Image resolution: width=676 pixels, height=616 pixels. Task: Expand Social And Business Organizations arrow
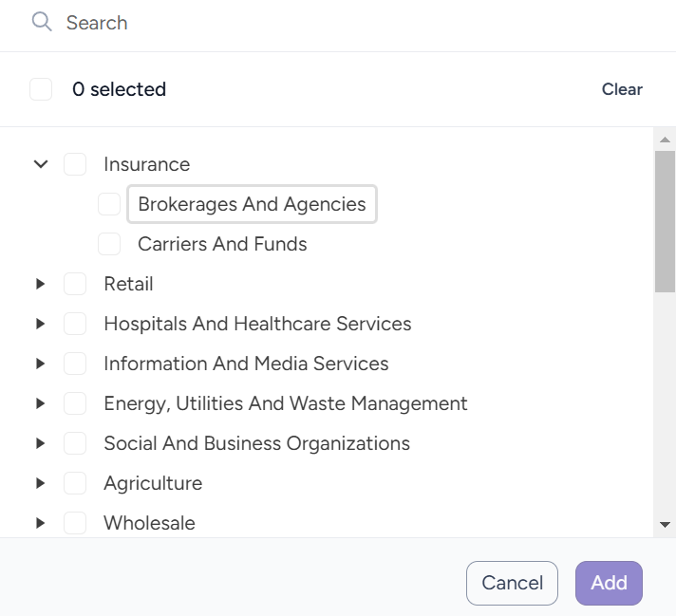(x=41, y=443)
